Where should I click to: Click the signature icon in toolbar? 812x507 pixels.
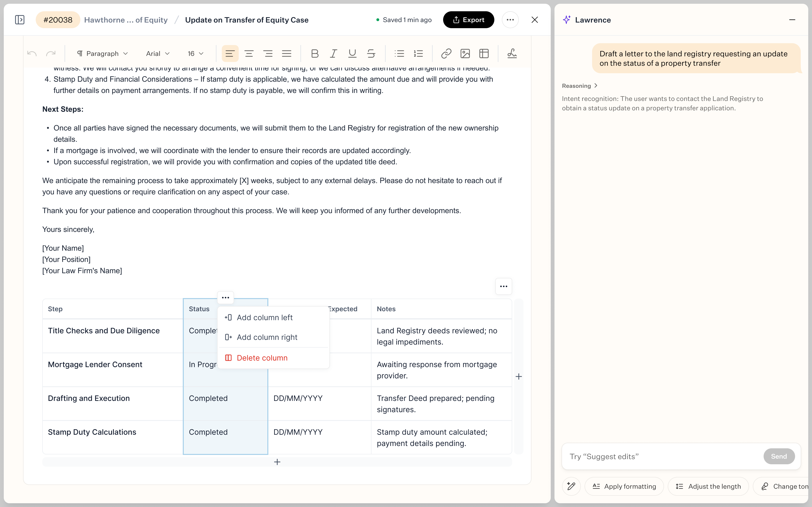[512, 54]
